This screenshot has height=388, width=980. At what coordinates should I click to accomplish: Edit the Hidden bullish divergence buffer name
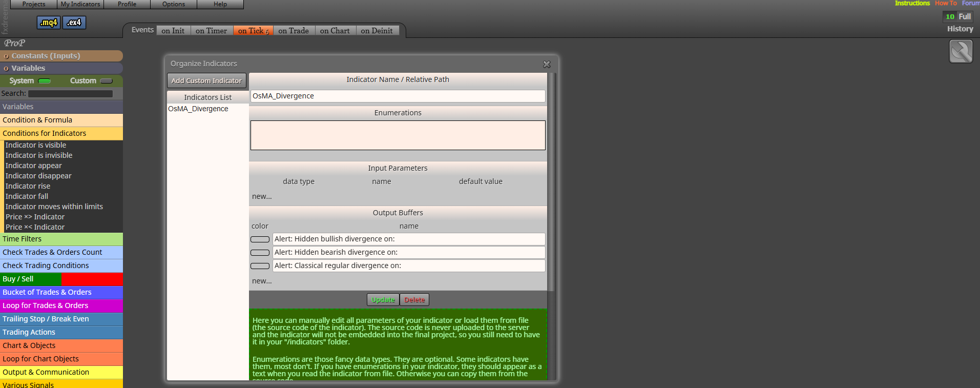(409, 239)
